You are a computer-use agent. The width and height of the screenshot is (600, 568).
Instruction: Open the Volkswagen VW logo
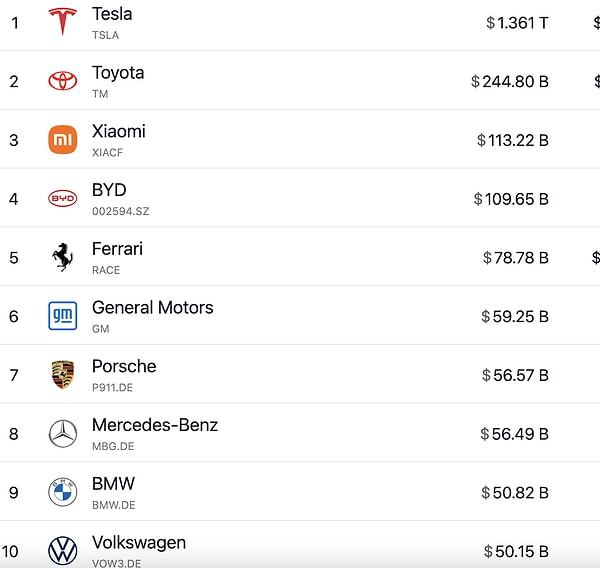coord(63,551)
